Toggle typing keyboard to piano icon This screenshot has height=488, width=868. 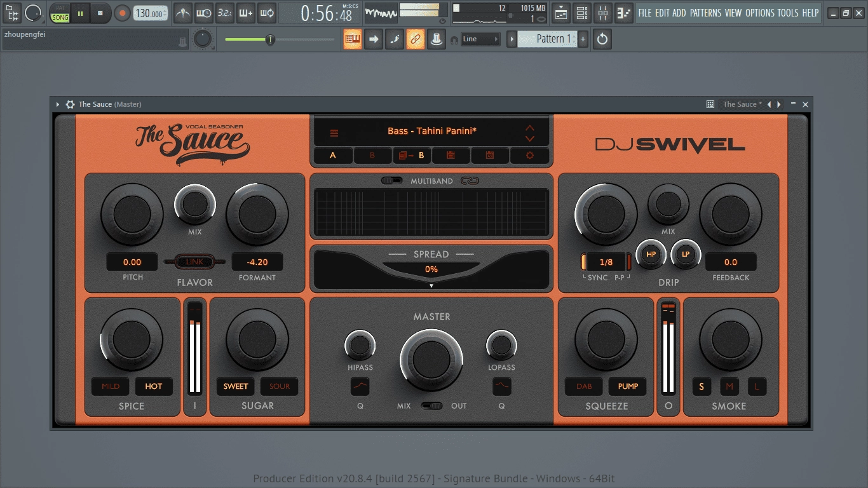[353, 39]
